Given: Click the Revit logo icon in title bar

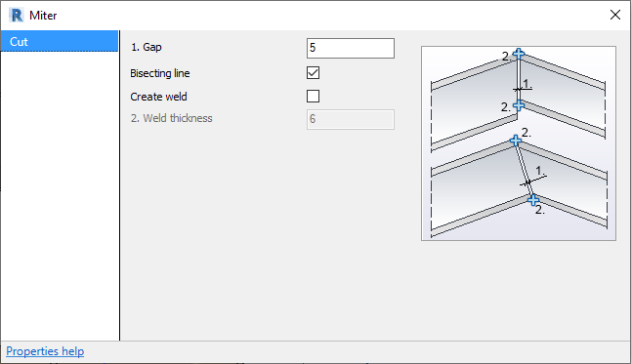Looking at the screenshot, I should [17, 16].
